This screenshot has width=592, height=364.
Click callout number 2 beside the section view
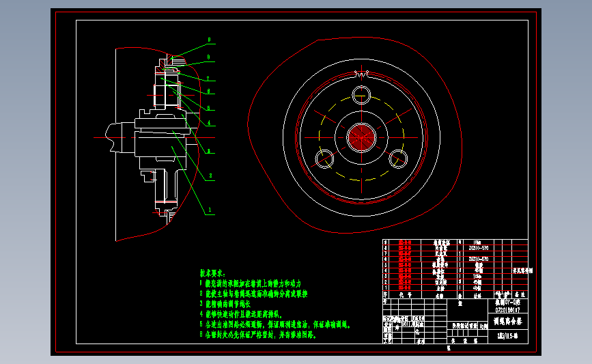[x=210, y=176]
